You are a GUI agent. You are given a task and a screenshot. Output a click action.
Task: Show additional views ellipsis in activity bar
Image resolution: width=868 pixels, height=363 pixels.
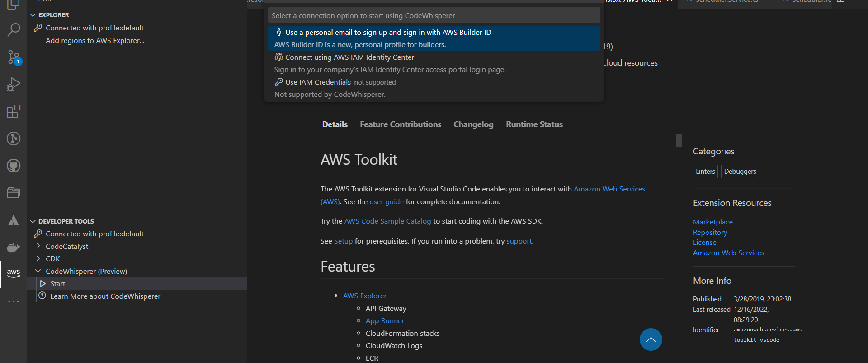14,301
